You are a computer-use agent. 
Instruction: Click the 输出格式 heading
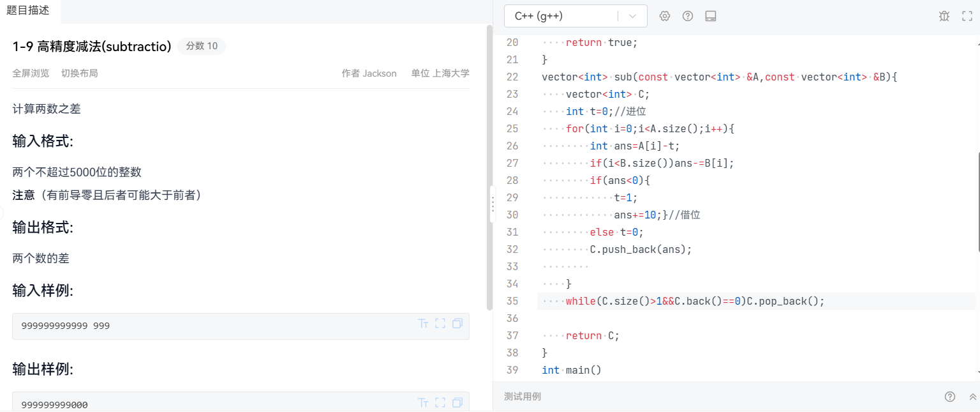(43, 227)
